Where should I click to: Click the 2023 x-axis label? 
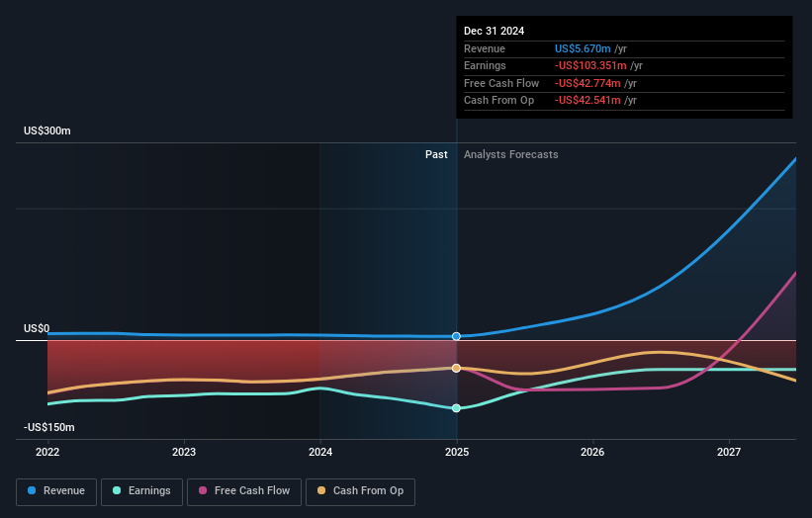pos(184,452)
